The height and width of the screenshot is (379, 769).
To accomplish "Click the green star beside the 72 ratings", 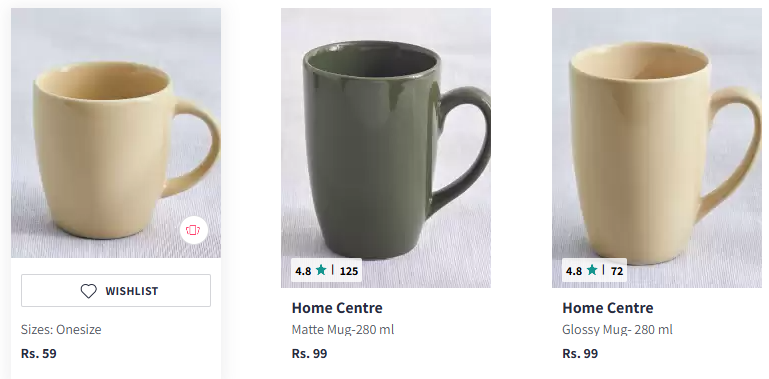I will (x=592, y=270).
